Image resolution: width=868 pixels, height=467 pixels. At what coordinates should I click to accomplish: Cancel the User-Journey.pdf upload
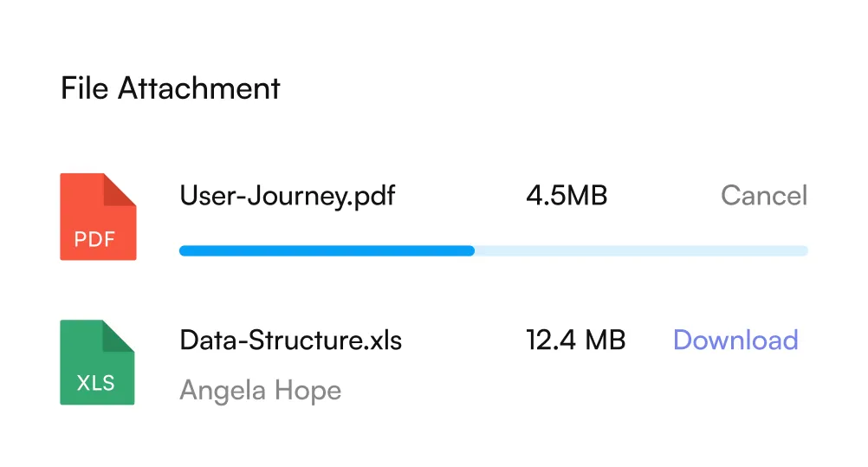click(763, 196)
